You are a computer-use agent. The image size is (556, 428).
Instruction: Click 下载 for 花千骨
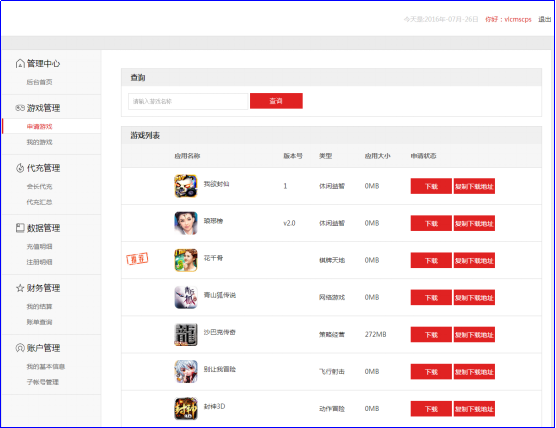click(431, 260)
